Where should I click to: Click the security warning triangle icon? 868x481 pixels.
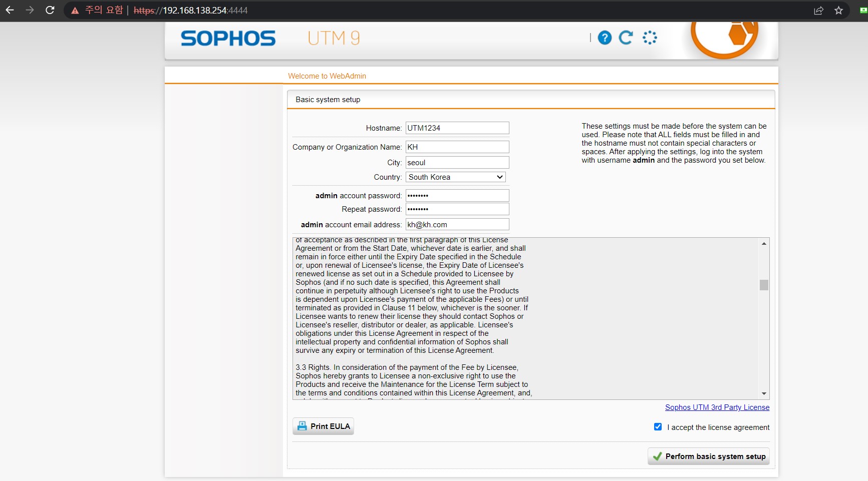75,11
